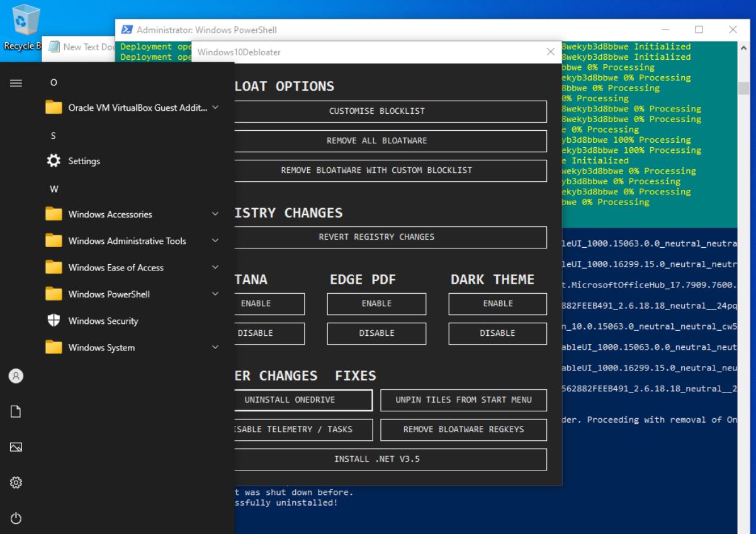Open Pictures from the Start sidebar
The height and width of the screenshot is (534, 756).
14,447
